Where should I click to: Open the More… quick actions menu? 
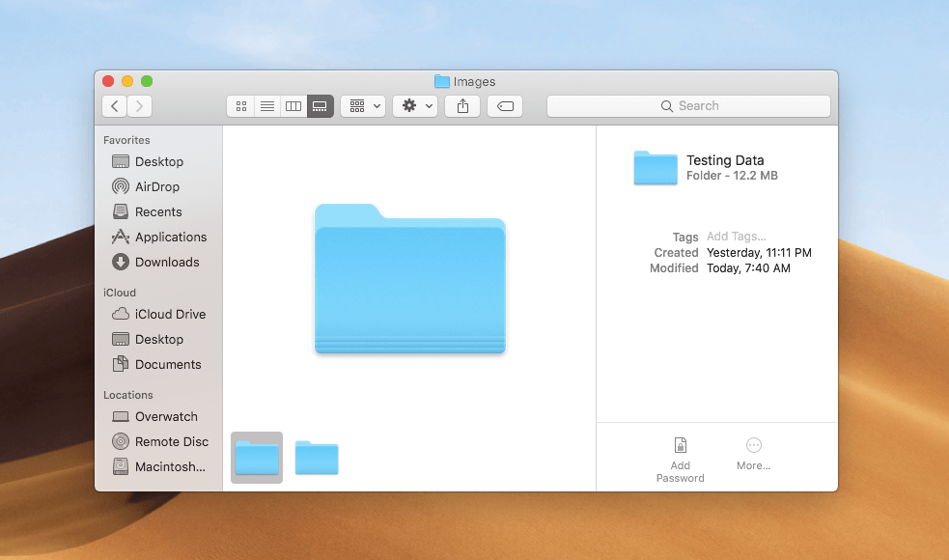pyautogui.click(x=754, y=453)
